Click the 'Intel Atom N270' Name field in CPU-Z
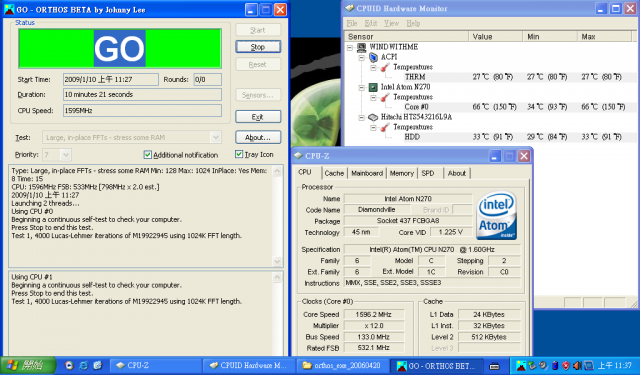The image size is (640, 375). click(408, 199)
